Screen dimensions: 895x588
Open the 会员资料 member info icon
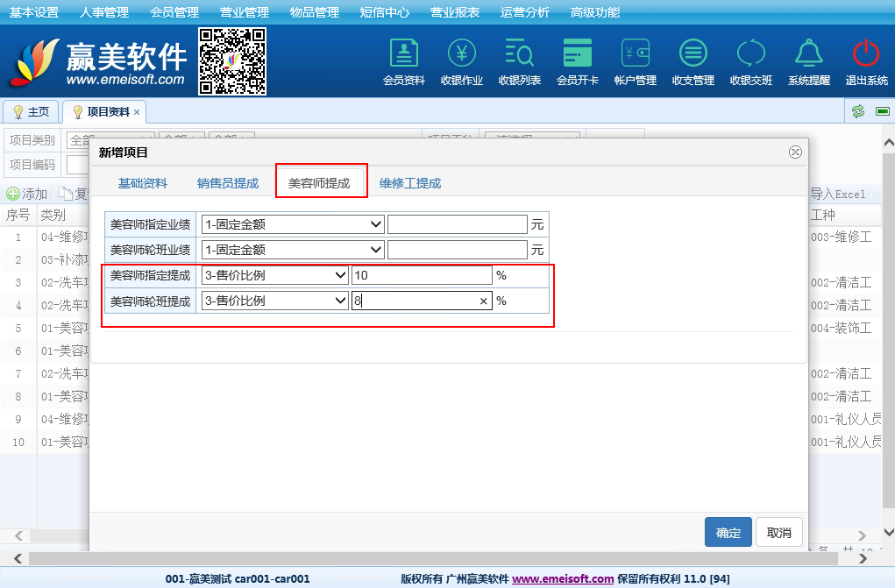click(404, 54)
